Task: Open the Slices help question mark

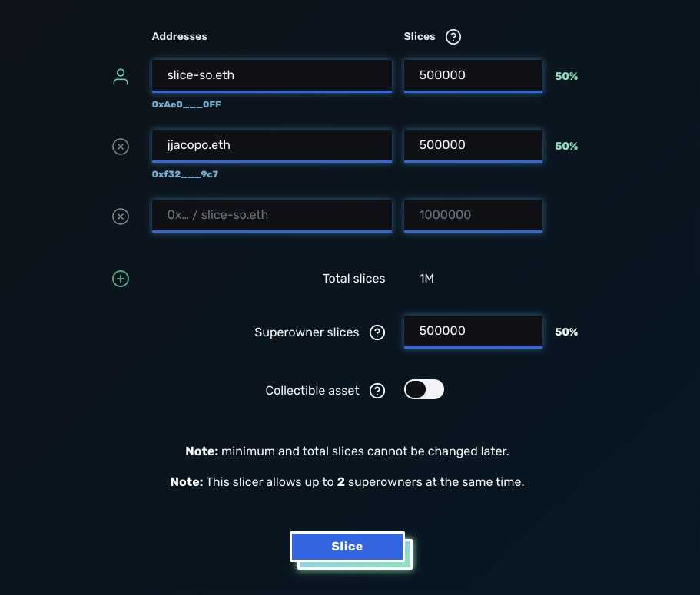Action: [x=453, y=37]
